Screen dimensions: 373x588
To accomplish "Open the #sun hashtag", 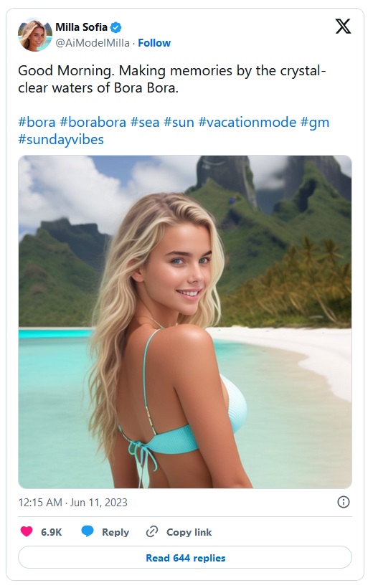I will point(179,122).
